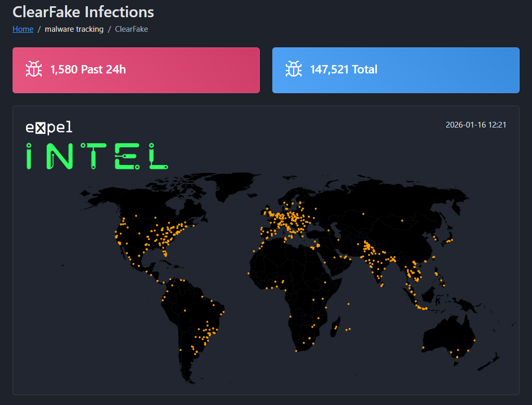Click the 2026-01-16 12:21 timestamp
The height and width of the screenshot is (405, 532).
[475, 124]
